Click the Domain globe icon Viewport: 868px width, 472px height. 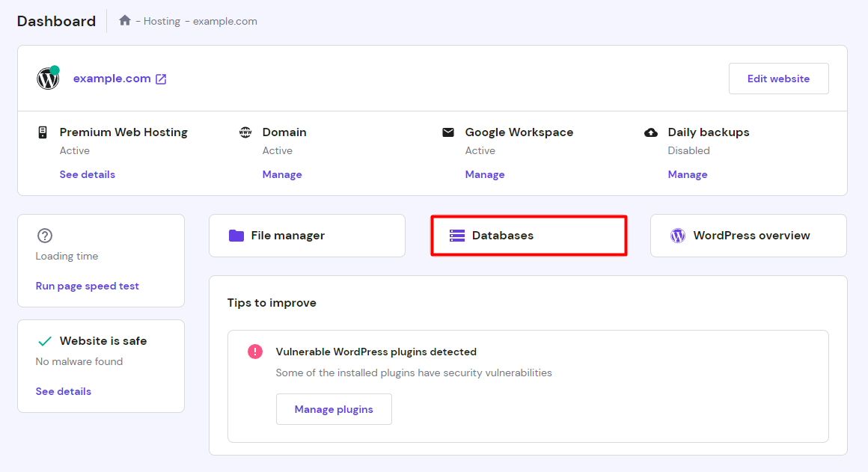[x=245, y=132]
